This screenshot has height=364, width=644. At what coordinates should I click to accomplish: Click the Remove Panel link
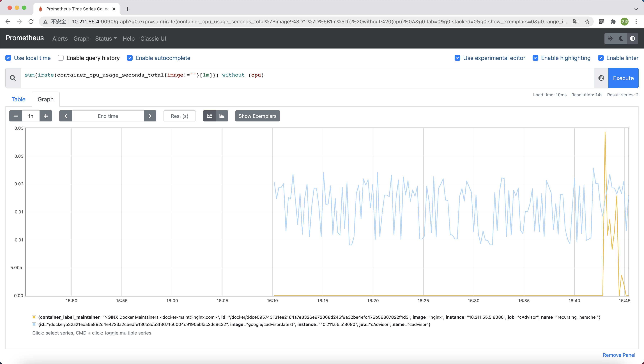click(x=619, y=355)
